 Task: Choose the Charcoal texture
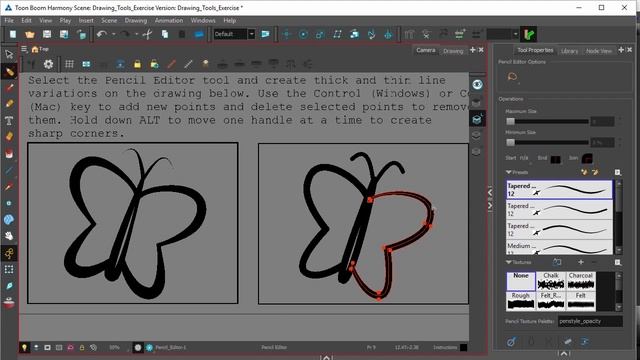coord(580,281)
